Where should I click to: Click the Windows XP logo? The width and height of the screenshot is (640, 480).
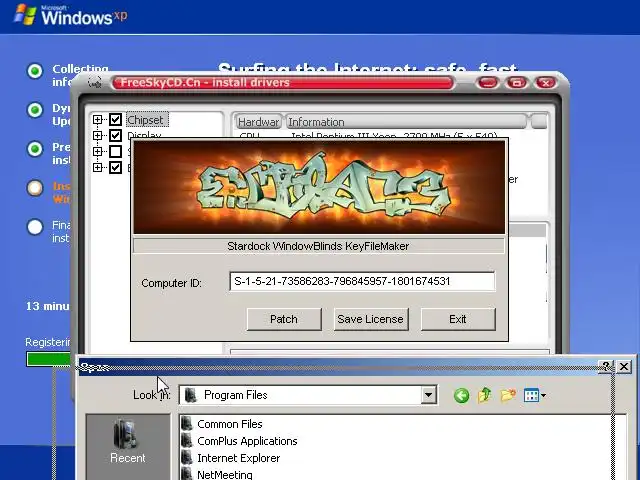pos(71,16)
